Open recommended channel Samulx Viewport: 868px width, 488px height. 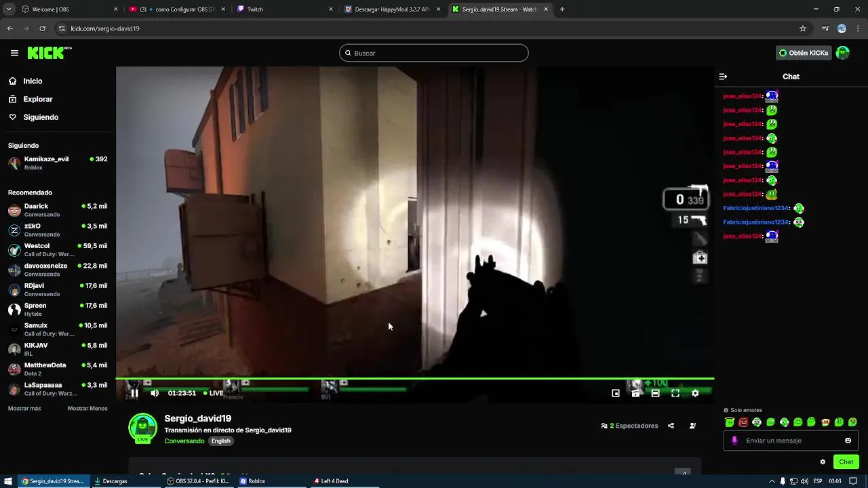[58, 329]
